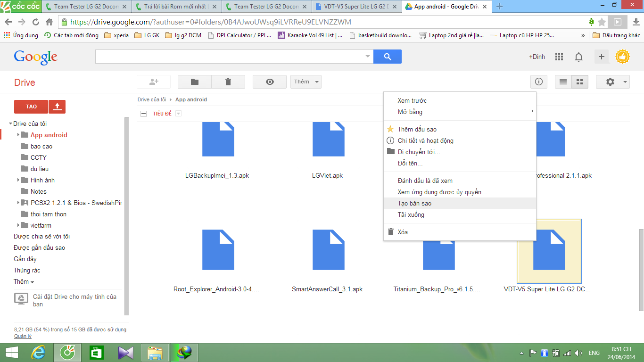Click the browser home icon
The height and width of the screenshot is (362, 644).
(49, 22)
